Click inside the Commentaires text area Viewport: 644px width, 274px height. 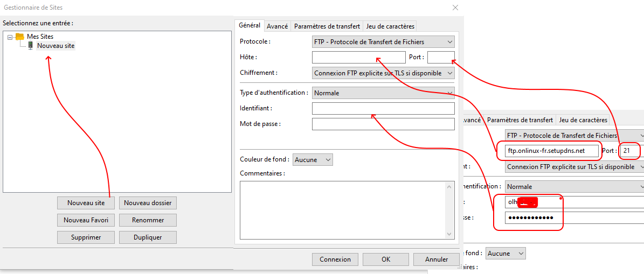pos(343,210)
